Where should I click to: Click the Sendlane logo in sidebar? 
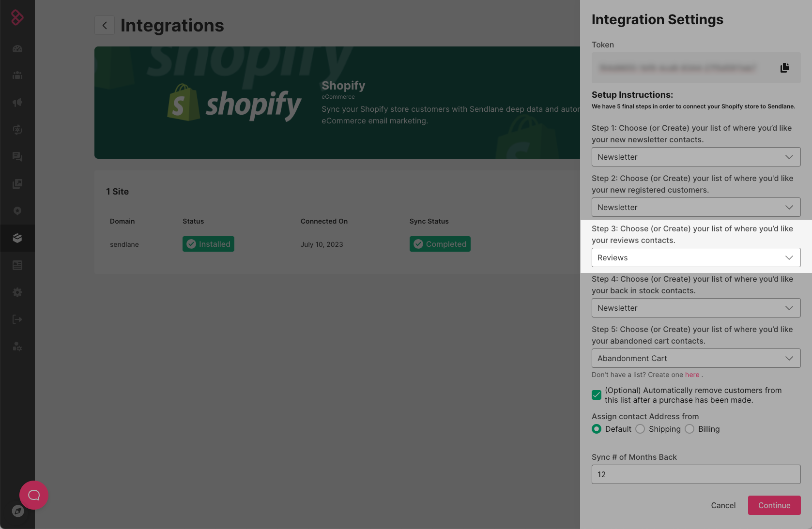(x=17, y=17)
